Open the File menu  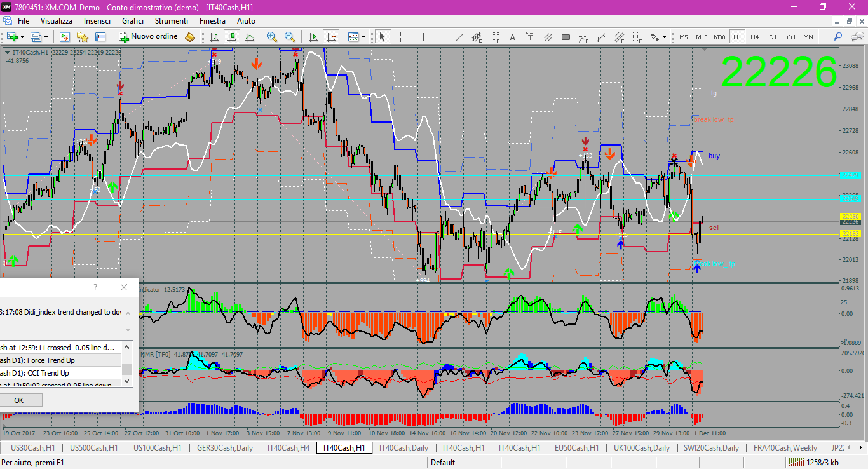(24, 21)
